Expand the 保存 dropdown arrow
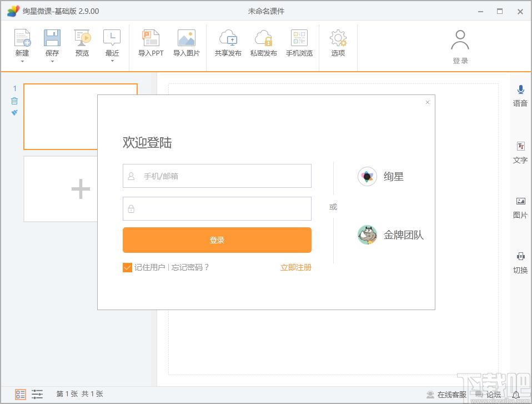This screenshot has height=404, width=532. 52,62
